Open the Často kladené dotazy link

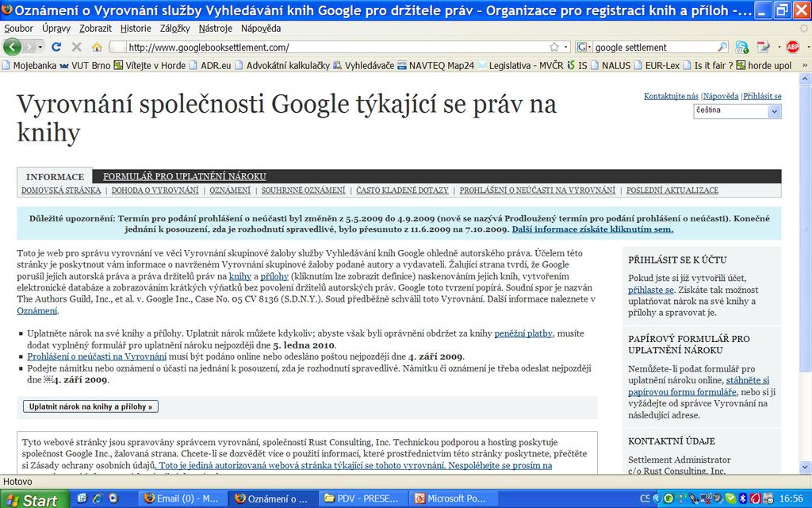tap(402, 190)
